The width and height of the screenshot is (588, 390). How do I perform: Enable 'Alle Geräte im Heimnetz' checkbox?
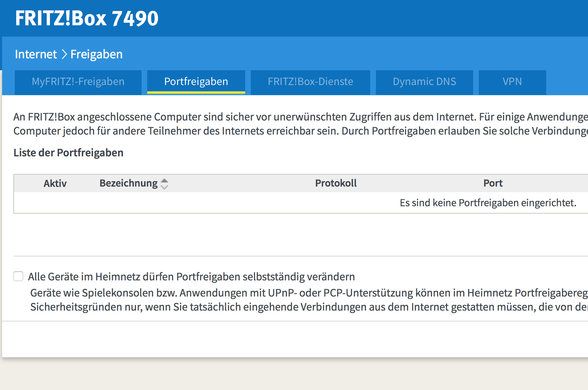[18, 276]
